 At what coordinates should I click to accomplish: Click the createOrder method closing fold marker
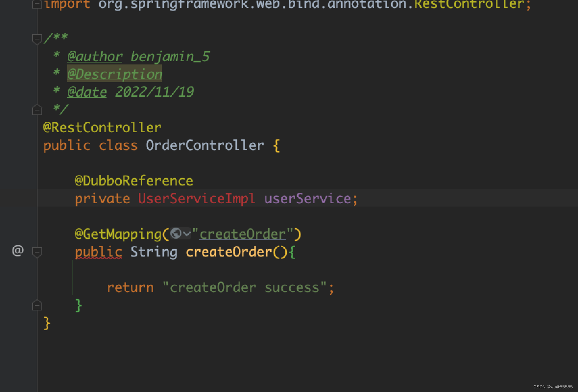click(37, 305)
